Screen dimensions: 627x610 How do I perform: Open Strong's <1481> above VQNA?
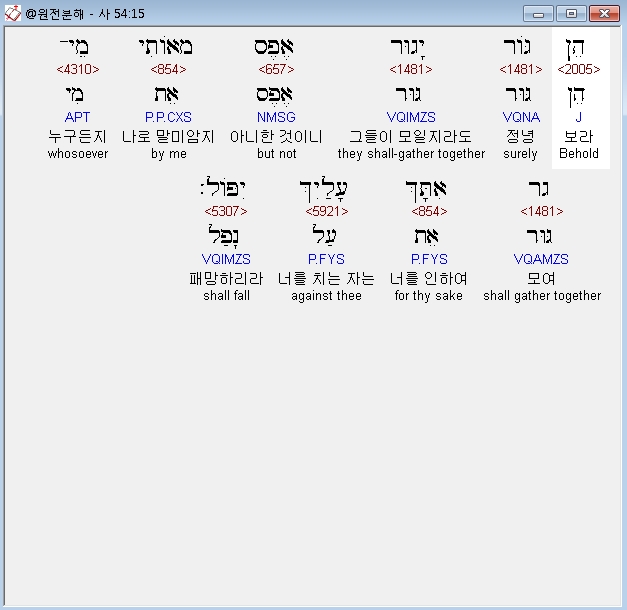coord(521,70)
